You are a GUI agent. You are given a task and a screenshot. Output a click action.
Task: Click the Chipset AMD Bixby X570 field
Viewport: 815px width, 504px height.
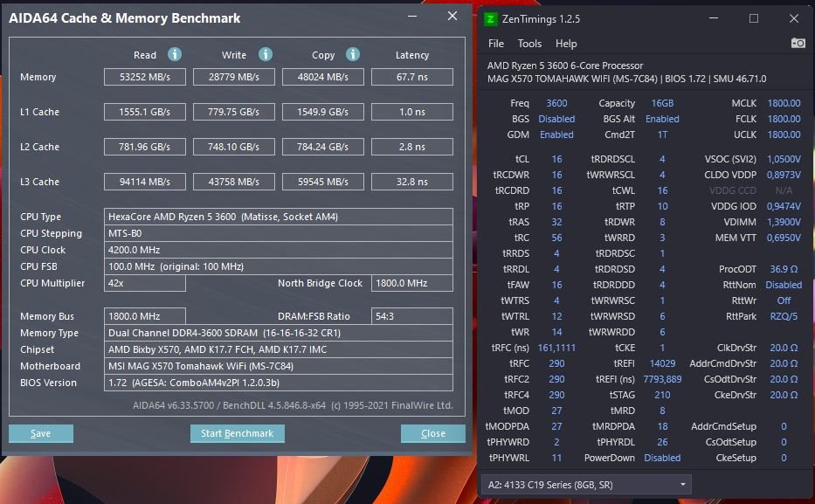coord(278,349)
